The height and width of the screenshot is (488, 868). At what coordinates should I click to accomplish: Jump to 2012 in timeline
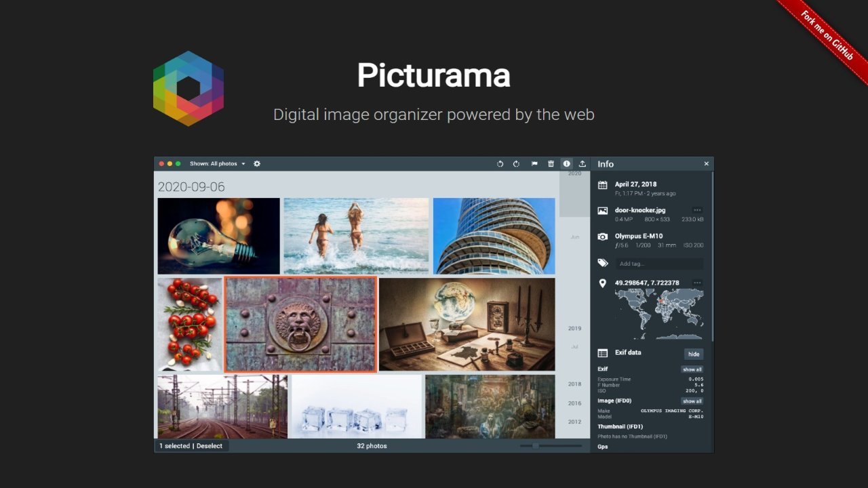[x=574, y=422]
